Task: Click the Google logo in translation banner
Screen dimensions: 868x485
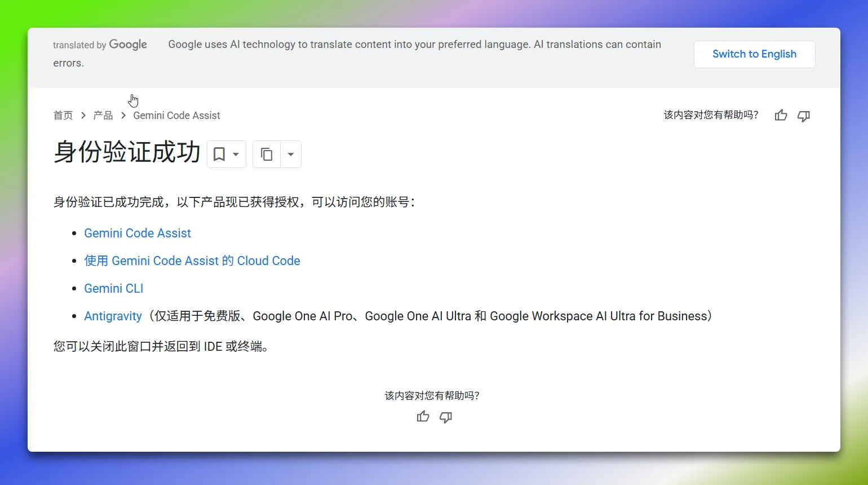Action: point(128,45)
